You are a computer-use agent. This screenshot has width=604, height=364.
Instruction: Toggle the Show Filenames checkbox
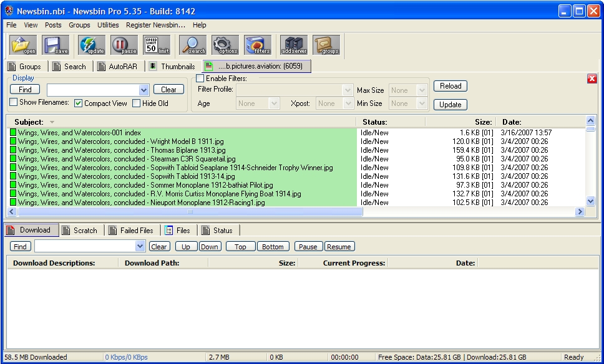14,102
